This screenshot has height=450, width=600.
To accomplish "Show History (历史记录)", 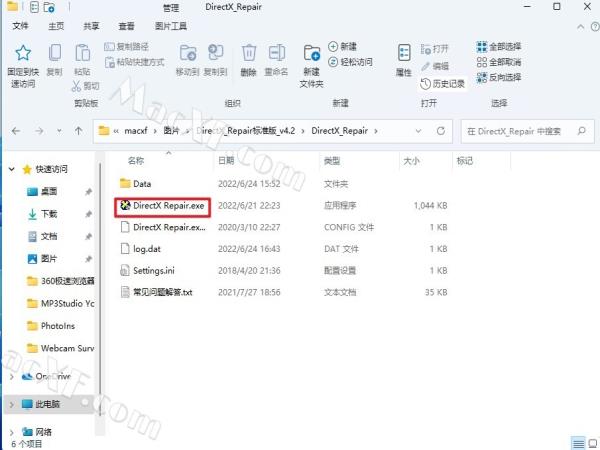I will coord(442,84).
